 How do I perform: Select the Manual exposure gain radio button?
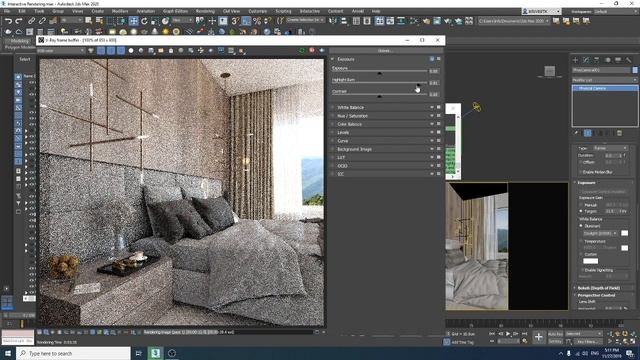(581, 205)
